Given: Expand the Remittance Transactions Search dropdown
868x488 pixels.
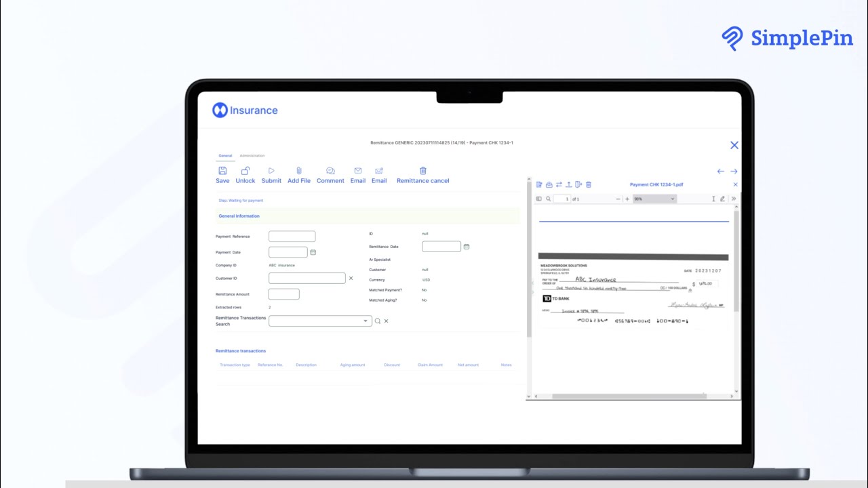Looking at the screenshot, I should click(366, 321).
